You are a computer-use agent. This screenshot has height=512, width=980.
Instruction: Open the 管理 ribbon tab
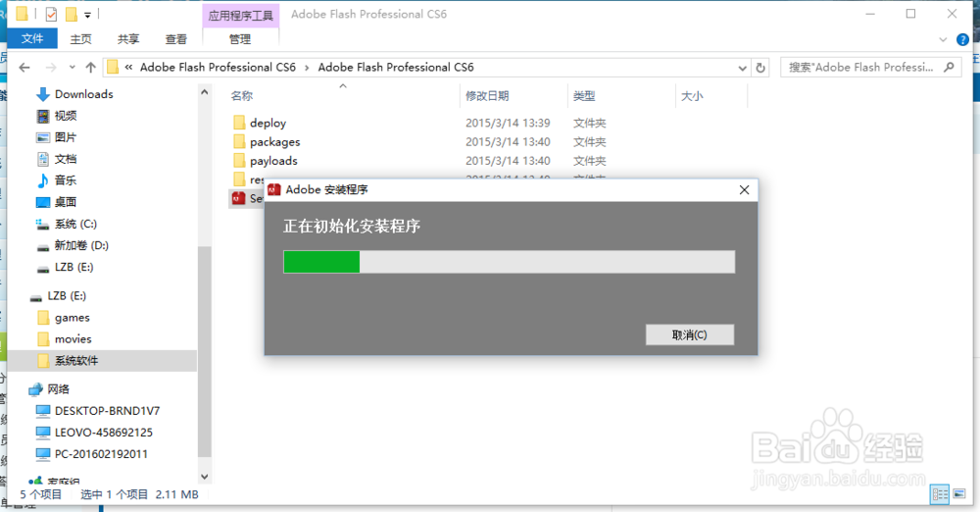click(x=240, y=39)
